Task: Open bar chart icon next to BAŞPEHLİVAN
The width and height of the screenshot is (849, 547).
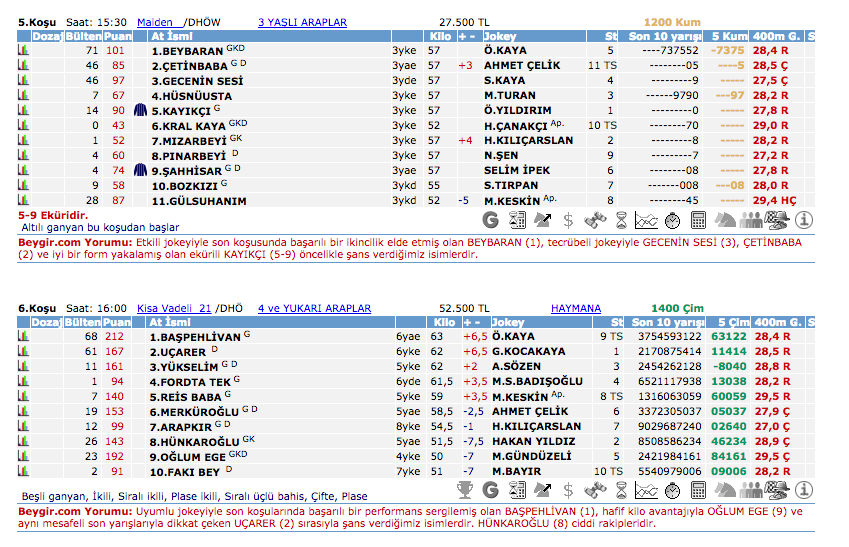Action: 24,337
